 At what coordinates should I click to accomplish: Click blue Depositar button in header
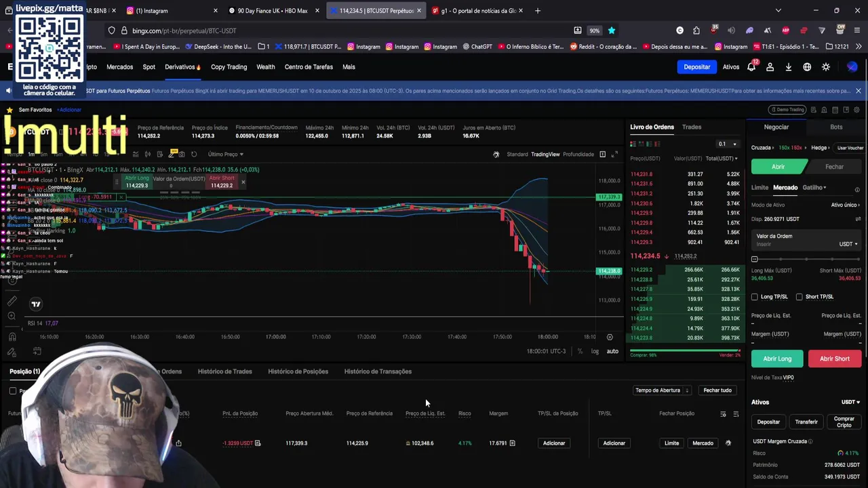point(696,67)
